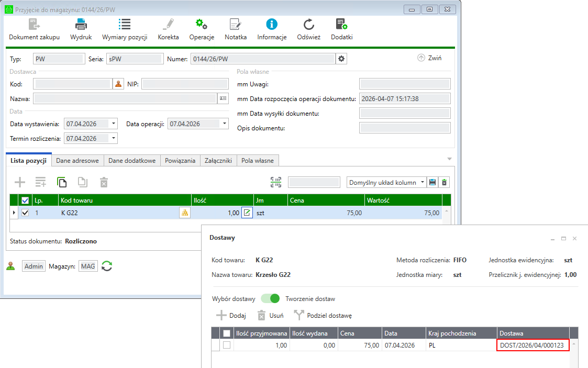Viewport: 588px width, 368px height.
Task: Toggle header checkbox in Dostawy table
Action: point(227,333)
